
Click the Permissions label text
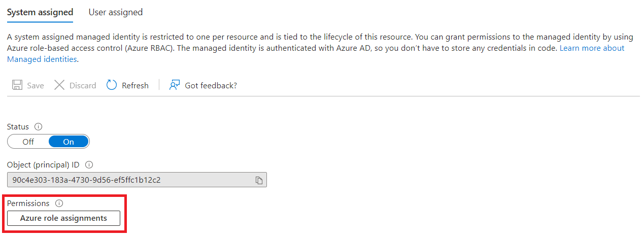click(28, 204)
